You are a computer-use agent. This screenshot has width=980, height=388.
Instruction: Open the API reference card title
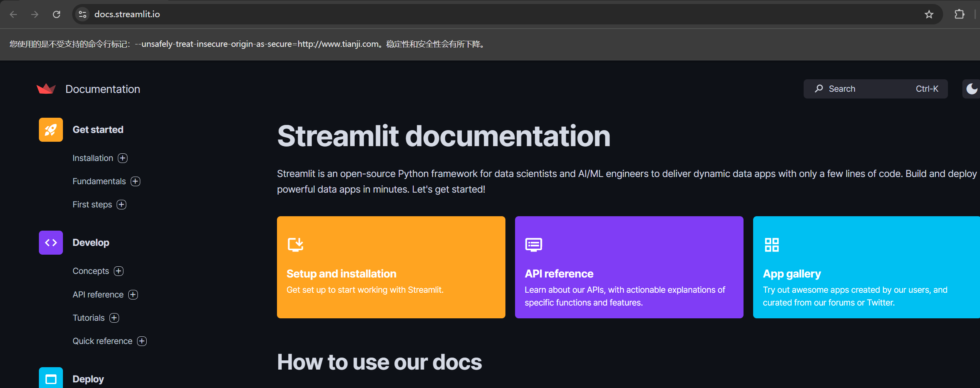[x=559, y=274]
